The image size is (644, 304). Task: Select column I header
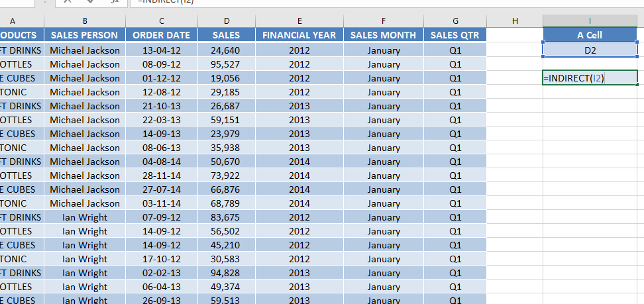(x=590, y=21)
